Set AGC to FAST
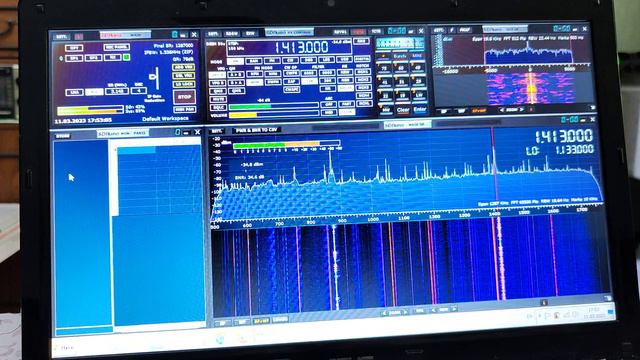 [x=347, y=104]
